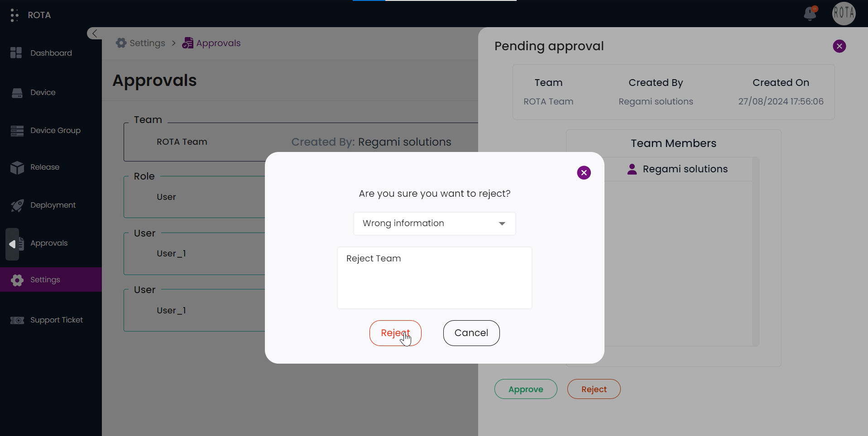Click the Settings gear icon in sidebar
This screenshot has height=436, width=868.
click(17, 280)
